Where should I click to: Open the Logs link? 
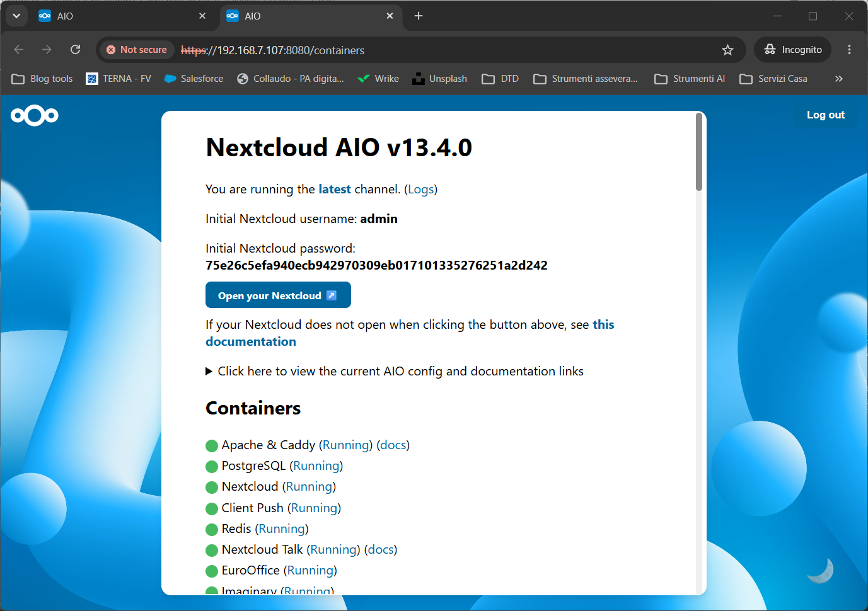(x=420, y=189)
